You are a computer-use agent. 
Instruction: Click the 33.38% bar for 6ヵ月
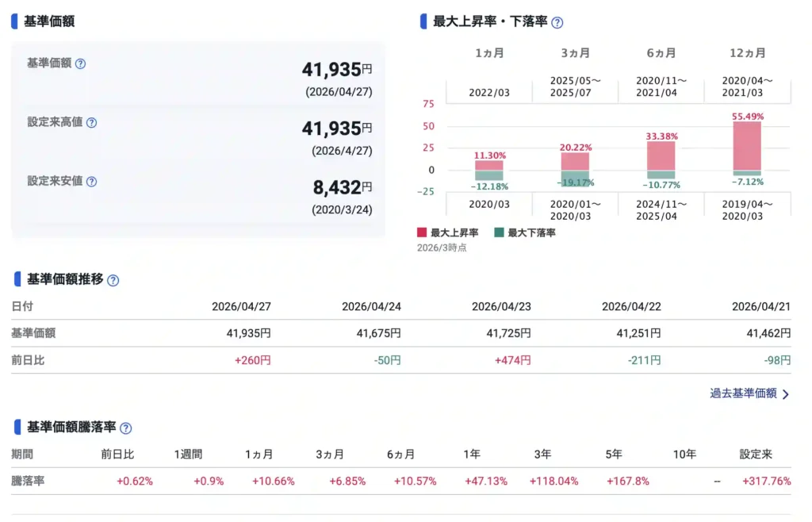click(661, 155)
